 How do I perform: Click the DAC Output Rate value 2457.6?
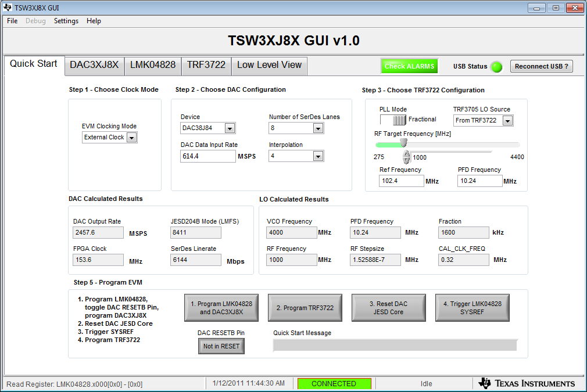[98, 233]
